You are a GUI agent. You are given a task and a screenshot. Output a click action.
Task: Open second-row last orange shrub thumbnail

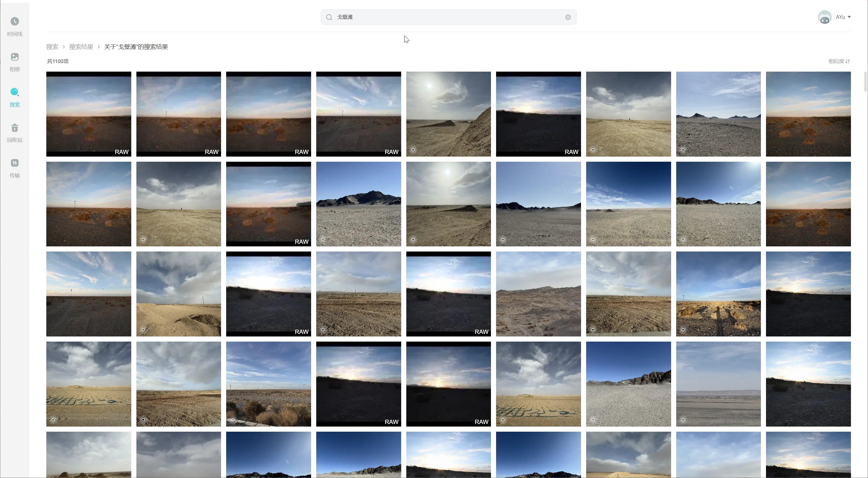click(x=808, y=204)
